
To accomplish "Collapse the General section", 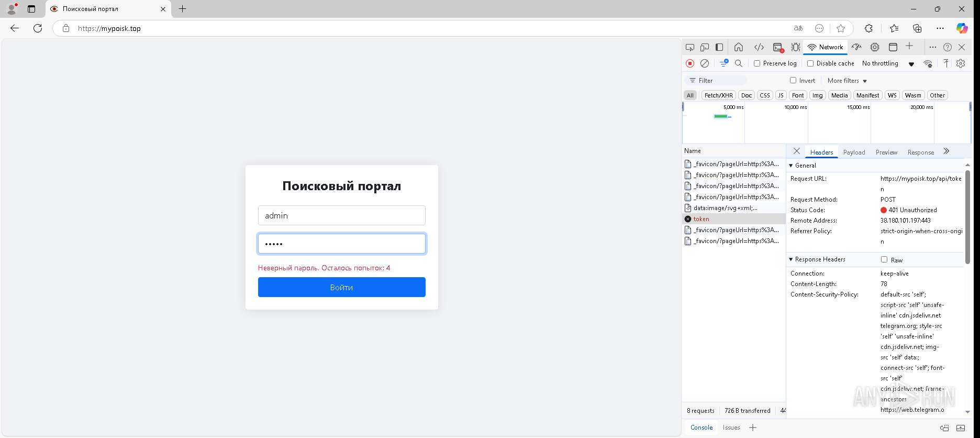I will [791, 166].
